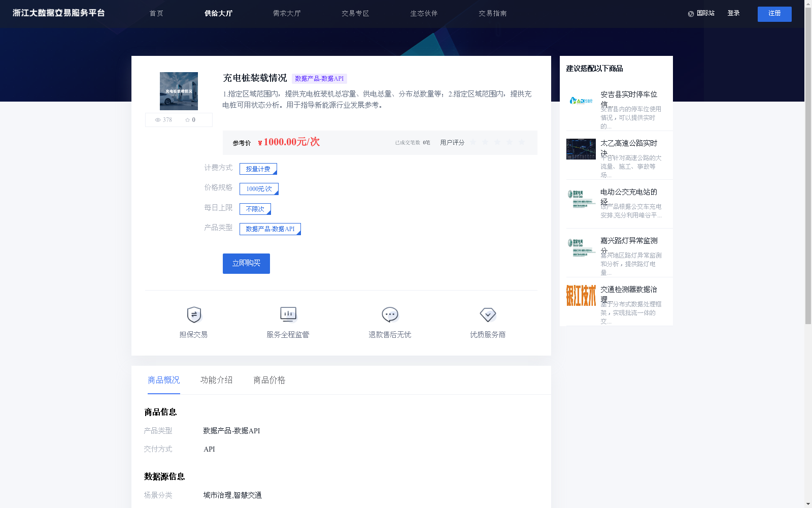
Task: Click the 注册 button
Action: click(x=774, y=14)
